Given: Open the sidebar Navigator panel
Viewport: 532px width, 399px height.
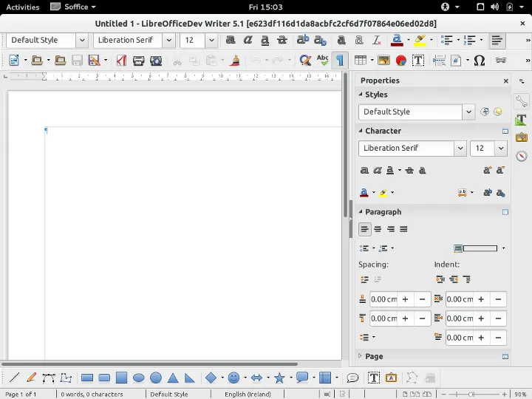Looking at the screenshot, I should [x=522, y=156].
